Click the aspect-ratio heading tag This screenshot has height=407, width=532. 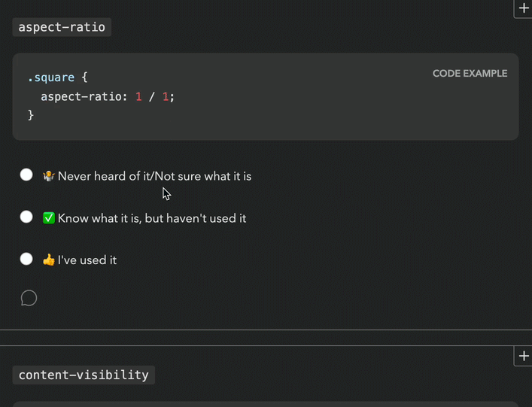(x=62, y=28)
